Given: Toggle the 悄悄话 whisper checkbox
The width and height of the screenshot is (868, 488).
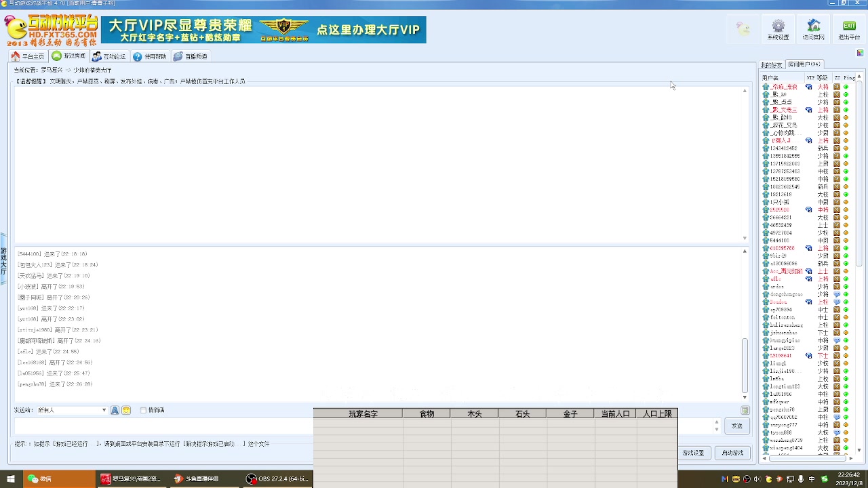Looking at the screenshot, I should pos(143,410).
